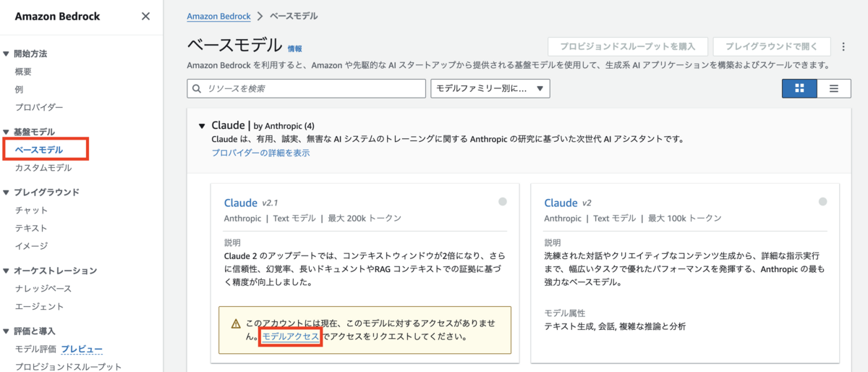Open カスタムモデル in the sidebar

point(43,168)
